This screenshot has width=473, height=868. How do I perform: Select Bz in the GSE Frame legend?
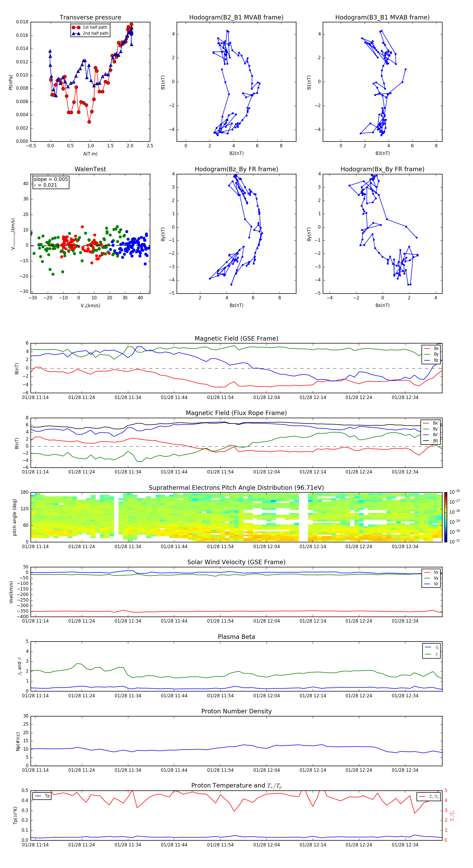(x=431, y=360)
